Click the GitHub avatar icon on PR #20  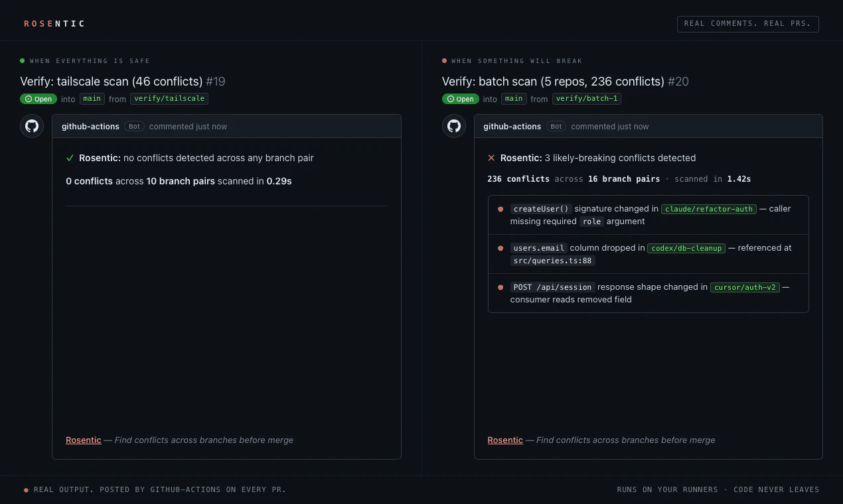[454, 126]
